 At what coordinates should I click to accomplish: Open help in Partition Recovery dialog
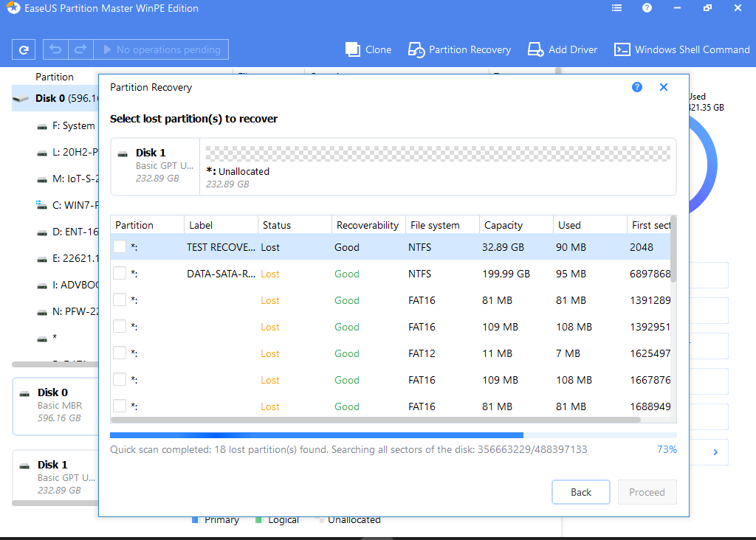click(x=637, y=87)
